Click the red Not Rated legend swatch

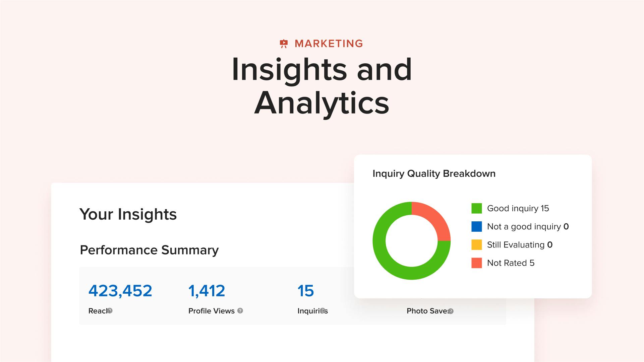tap(477, 263)
